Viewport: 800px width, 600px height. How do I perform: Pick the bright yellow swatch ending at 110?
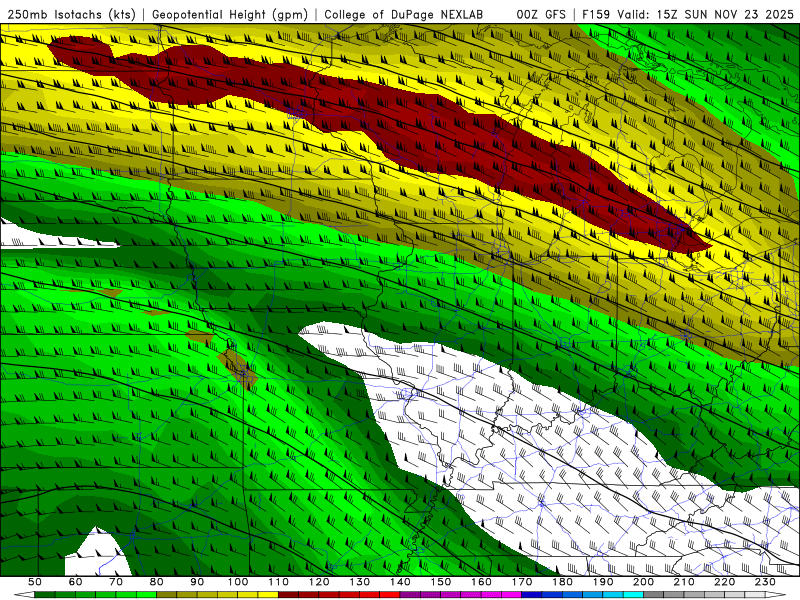[x=268, y=594]
